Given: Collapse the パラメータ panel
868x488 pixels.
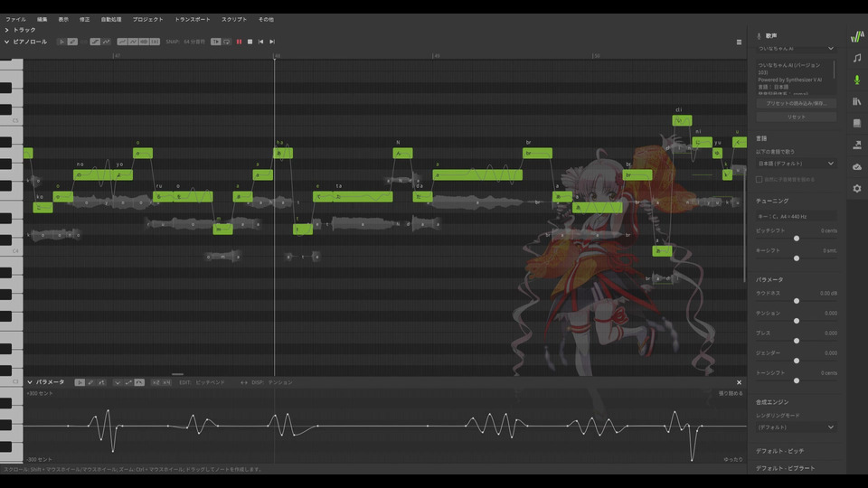Looking at the screenshot, I should 30,381.
